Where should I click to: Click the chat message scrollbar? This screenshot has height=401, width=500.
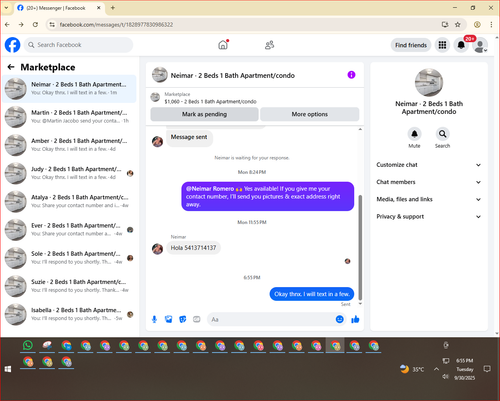coord(360,247)
